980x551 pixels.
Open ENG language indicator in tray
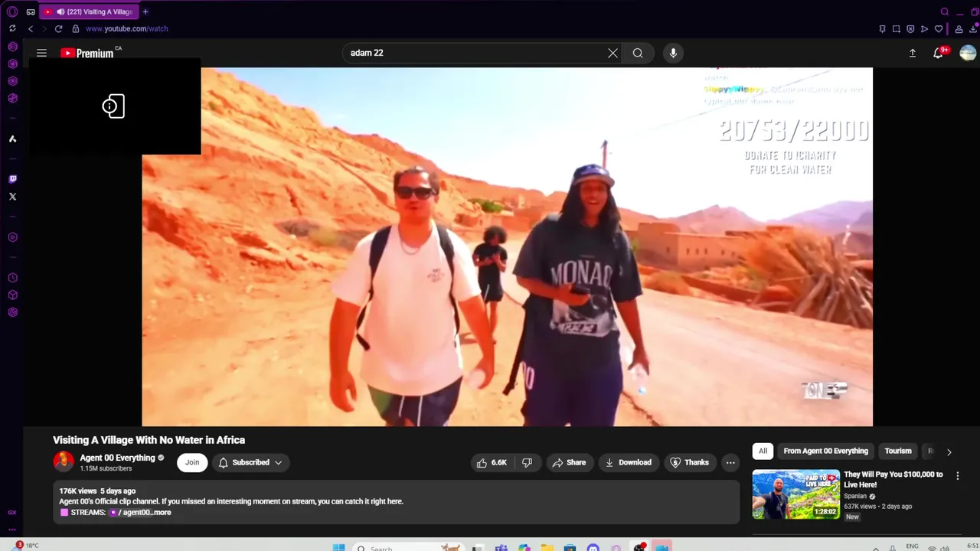click(x=913, y=546)
